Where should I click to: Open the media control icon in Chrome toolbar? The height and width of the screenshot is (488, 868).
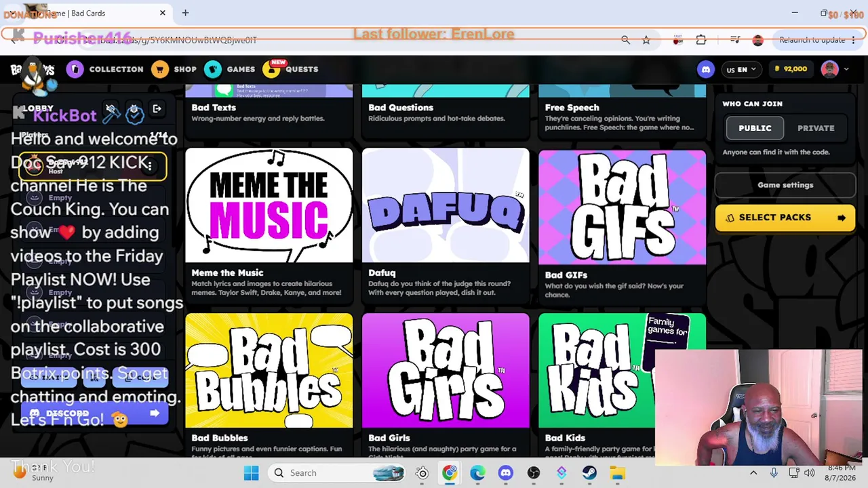tap(735, 40)
